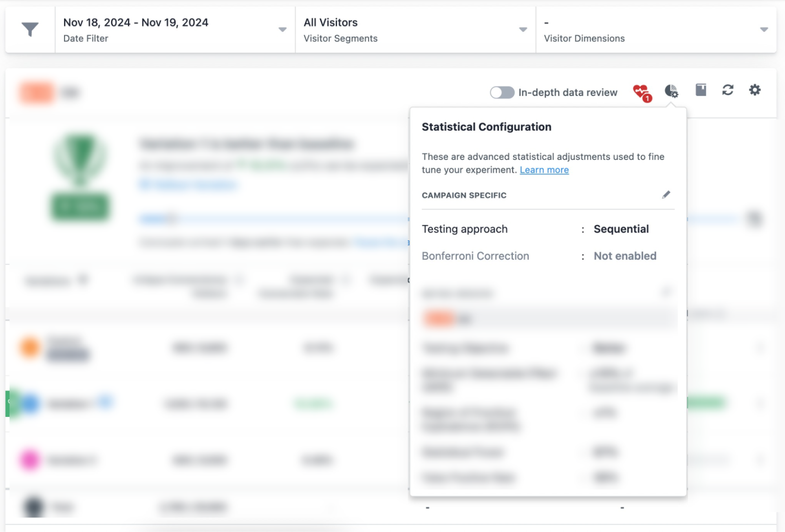The width and height of the screenshot is (785, 532).
Task: Click the funnel filter icon
Action: tap(30, 29)
